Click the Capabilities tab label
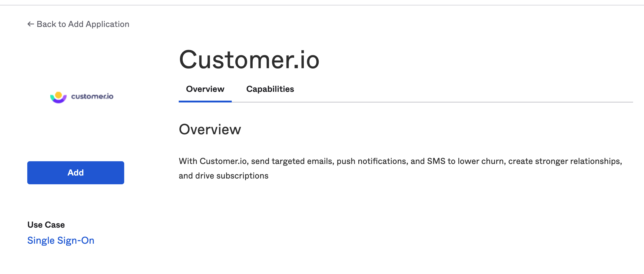Screen dimensions: 644x274 pyautogui.click(x=270, y=89)
